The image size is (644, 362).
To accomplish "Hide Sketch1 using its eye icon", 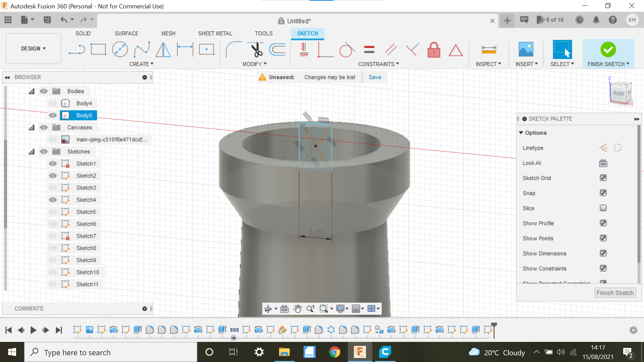I will point(53,164).
